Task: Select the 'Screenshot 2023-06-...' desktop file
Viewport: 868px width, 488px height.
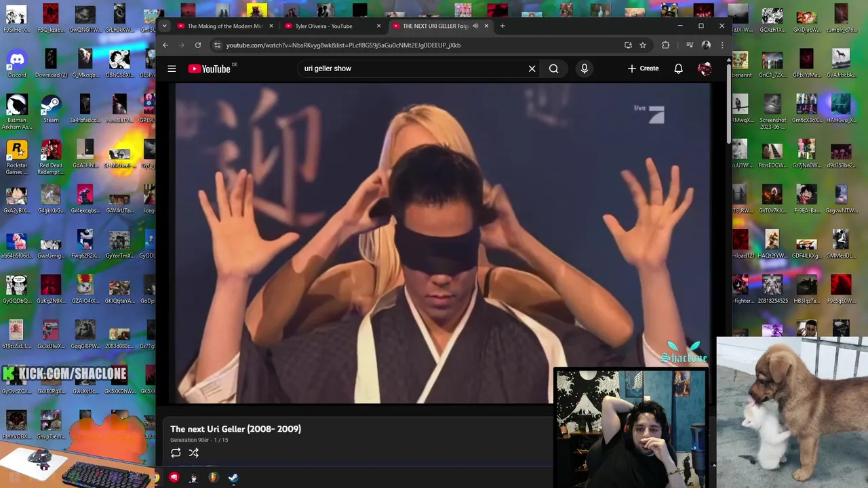Action: [x=772, y=112]
